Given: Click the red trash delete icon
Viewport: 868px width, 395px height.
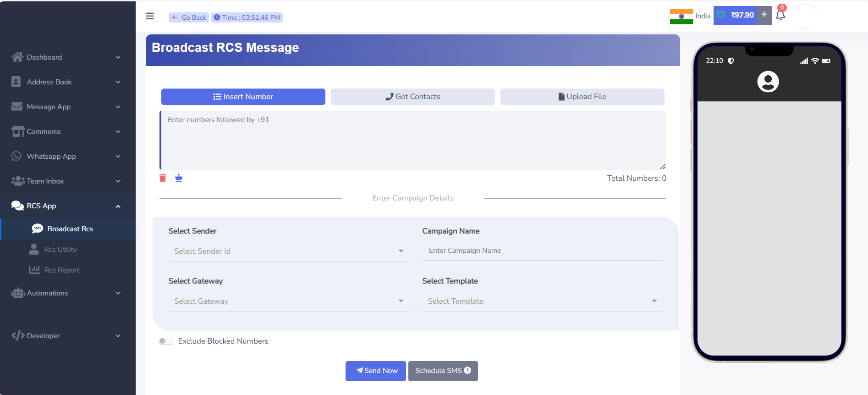Looking at the screenshot, I should [x=163, y=178].
